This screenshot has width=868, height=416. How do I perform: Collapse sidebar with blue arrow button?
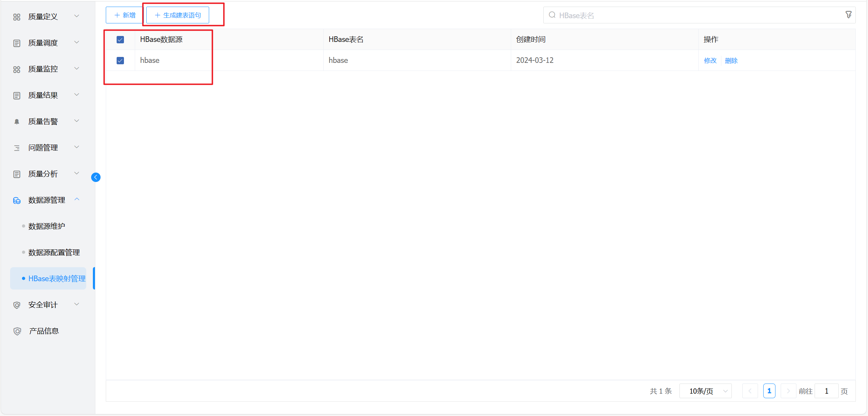(x=96, y=177)
